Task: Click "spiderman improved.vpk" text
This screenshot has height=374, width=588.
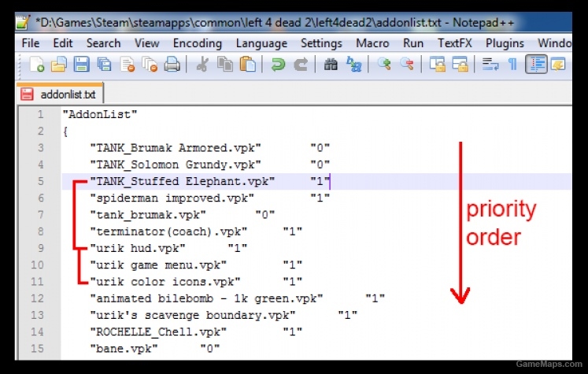Action: 172,198
